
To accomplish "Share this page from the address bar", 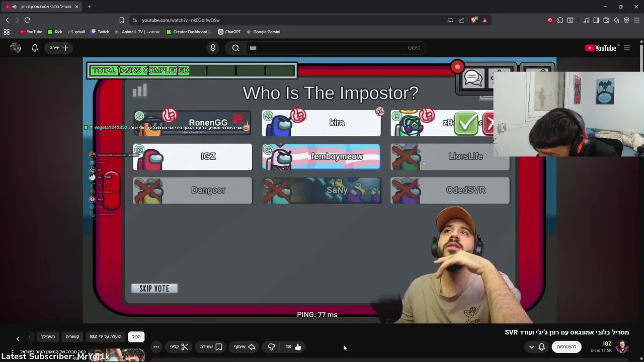I will click(461, 20).
